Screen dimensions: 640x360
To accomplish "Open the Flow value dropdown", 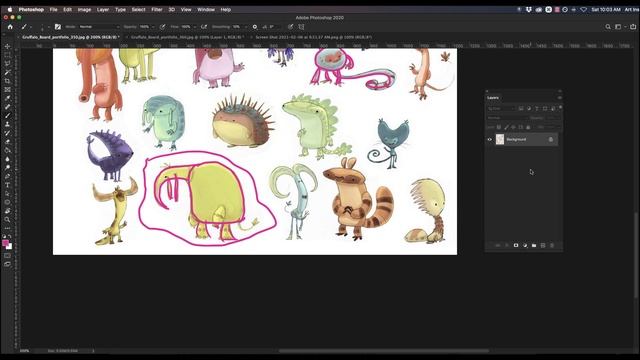I will (x=195, y=27).
